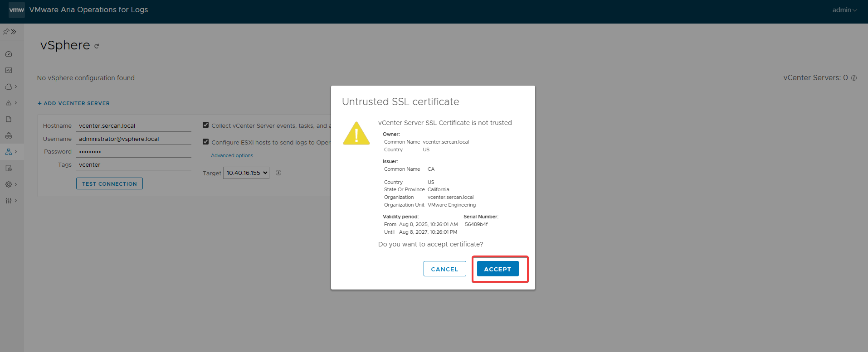
Task: Open the document page icon in sidebar
Action: click(9, 119)
